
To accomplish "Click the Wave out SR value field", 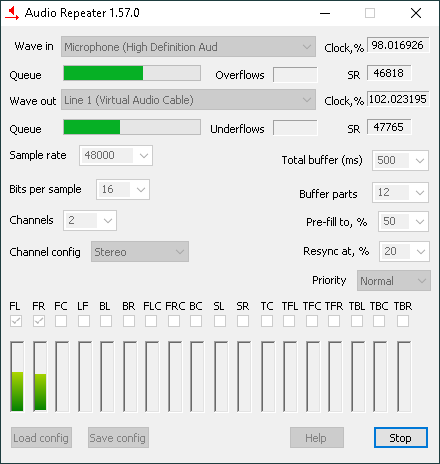I will pyautogui.click(x=389, y=127).
